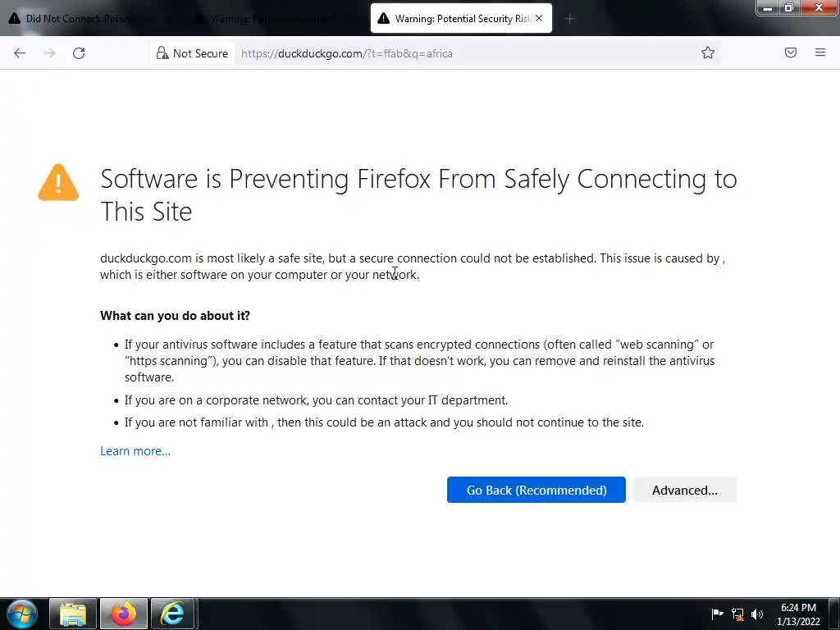Expand the Advanced... options section
The image size is (840, 630).
tap(684, 490)
